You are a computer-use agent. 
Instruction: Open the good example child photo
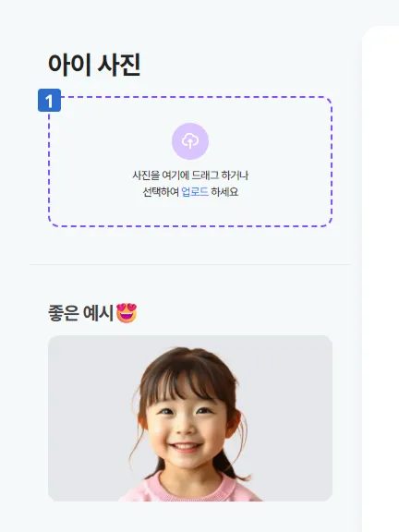pyautogui.click(x=190, y=418)
